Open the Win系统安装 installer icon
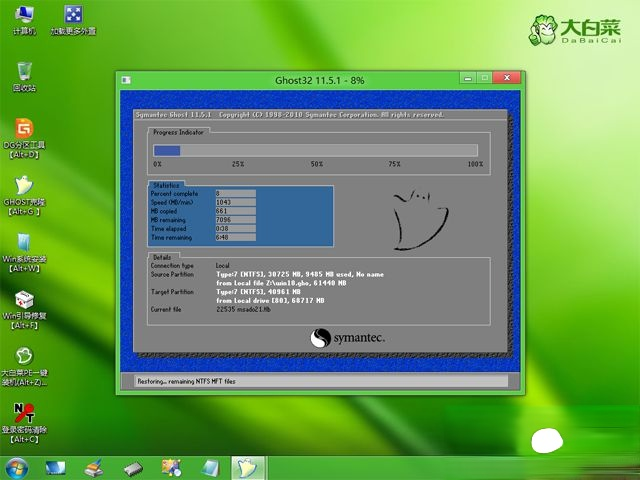640x480 pixels. click(24, 252)
